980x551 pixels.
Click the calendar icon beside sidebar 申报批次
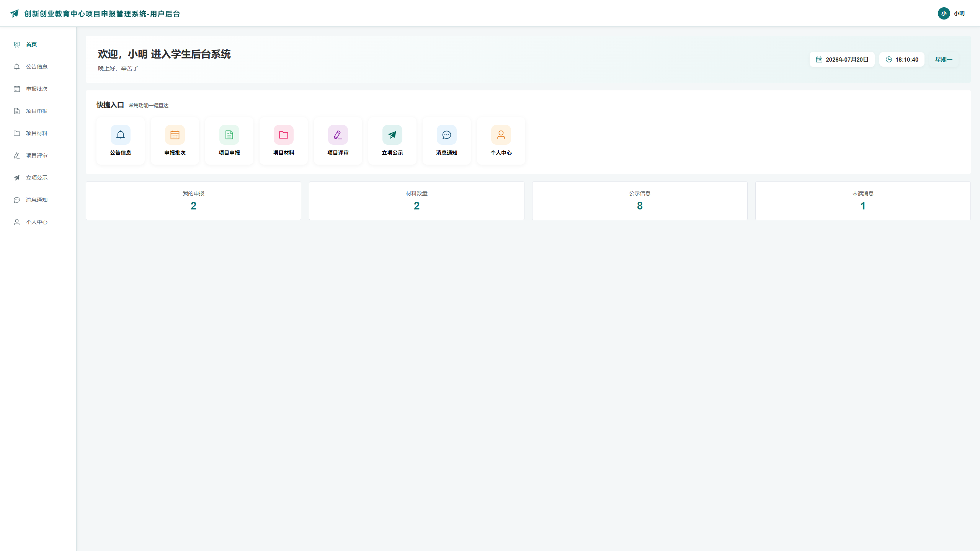coord(17,89)
